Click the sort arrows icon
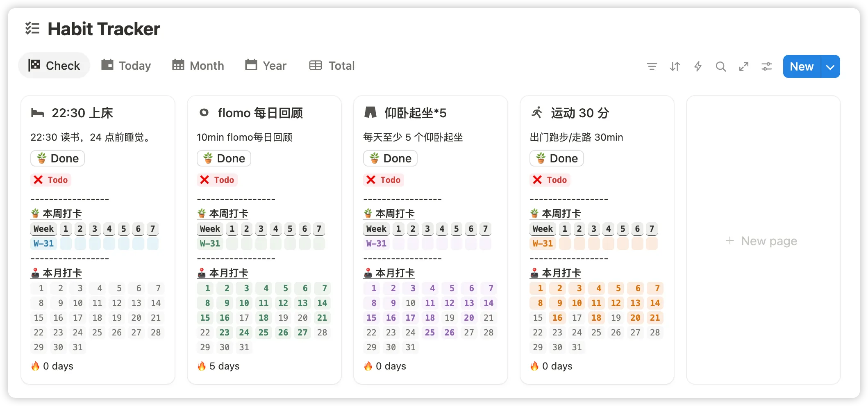Screen dimensions: 868x406 675,66
